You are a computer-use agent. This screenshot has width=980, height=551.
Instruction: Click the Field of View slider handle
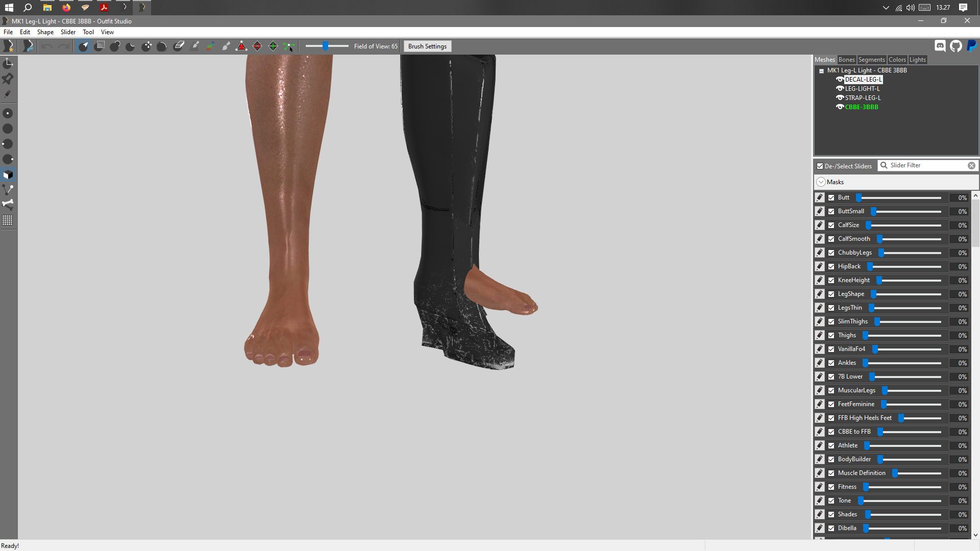click(325, 46)
